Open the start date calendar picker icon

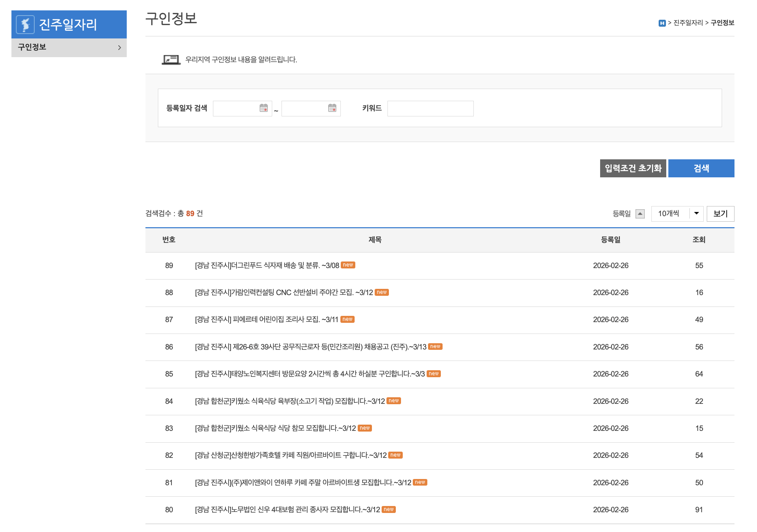coord(263,108)
